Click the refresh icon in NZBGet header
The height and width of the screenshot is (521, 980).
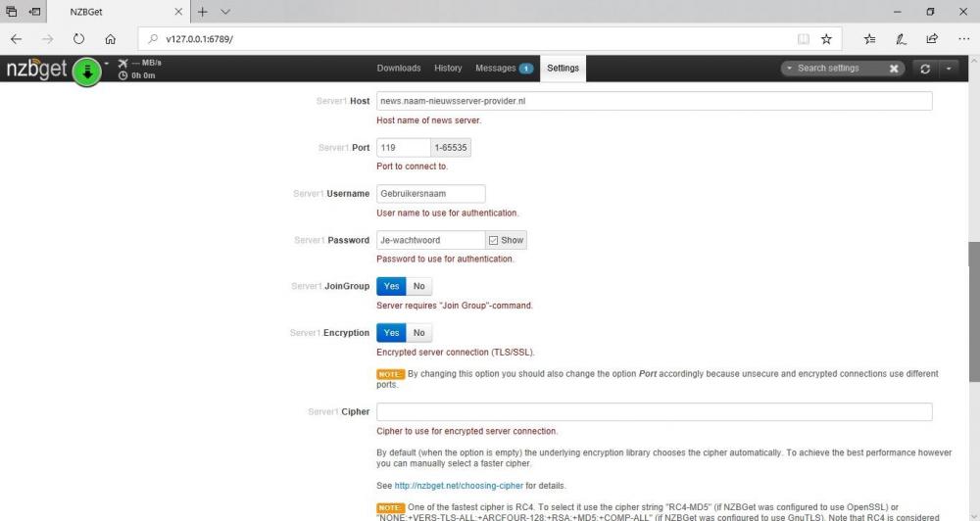(x=924, y=69)
